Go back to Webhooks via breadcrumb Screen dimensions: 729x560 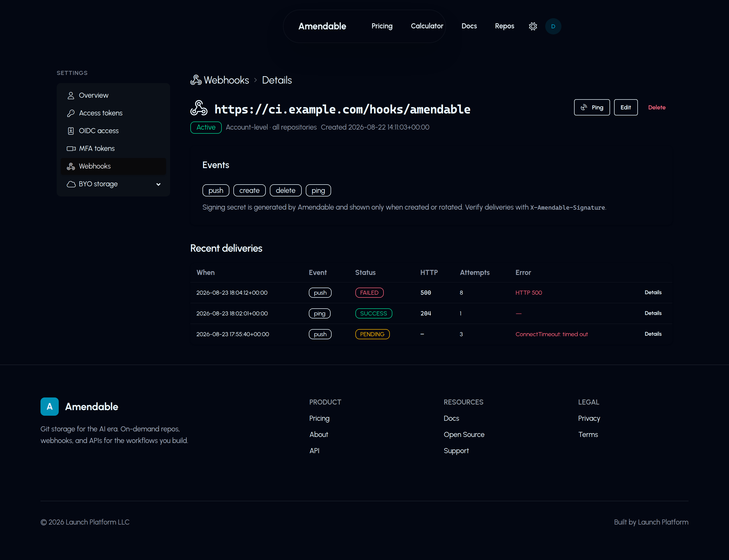click(226, 80)
